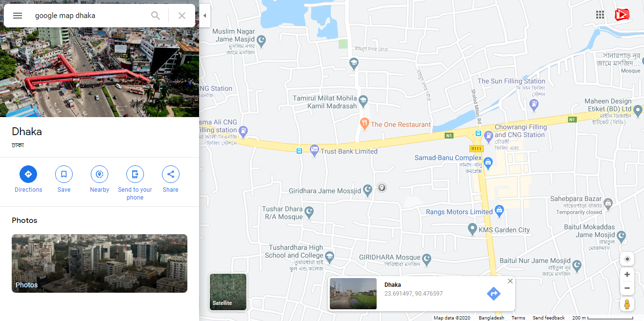
Task: Open the Photos thumbnail
Action: click(x=100, y=263)
